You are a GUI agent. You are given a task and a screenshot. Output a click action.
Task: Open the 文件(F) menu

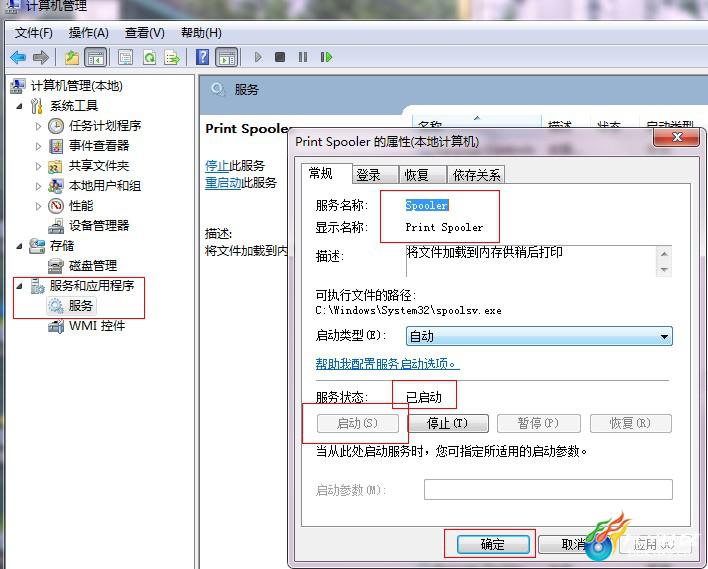tap(34, 33)
